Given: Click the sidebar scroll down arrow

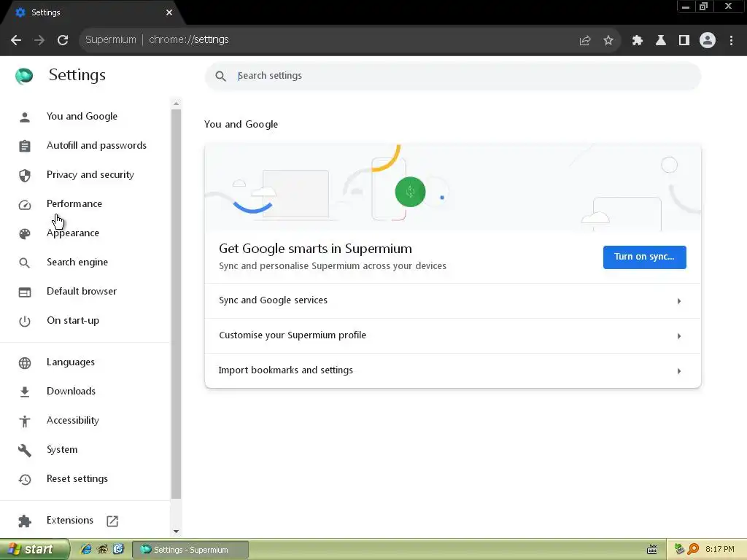Looking at the screenshot, I should 177,531.
